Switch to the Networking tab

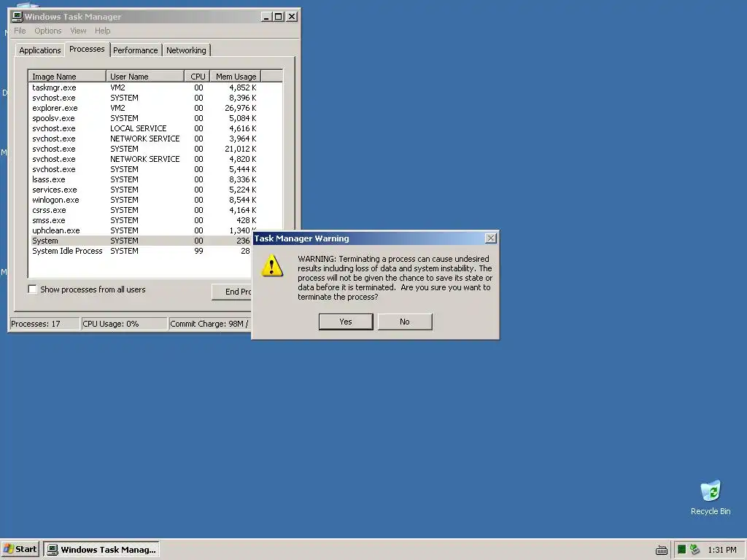186,50
